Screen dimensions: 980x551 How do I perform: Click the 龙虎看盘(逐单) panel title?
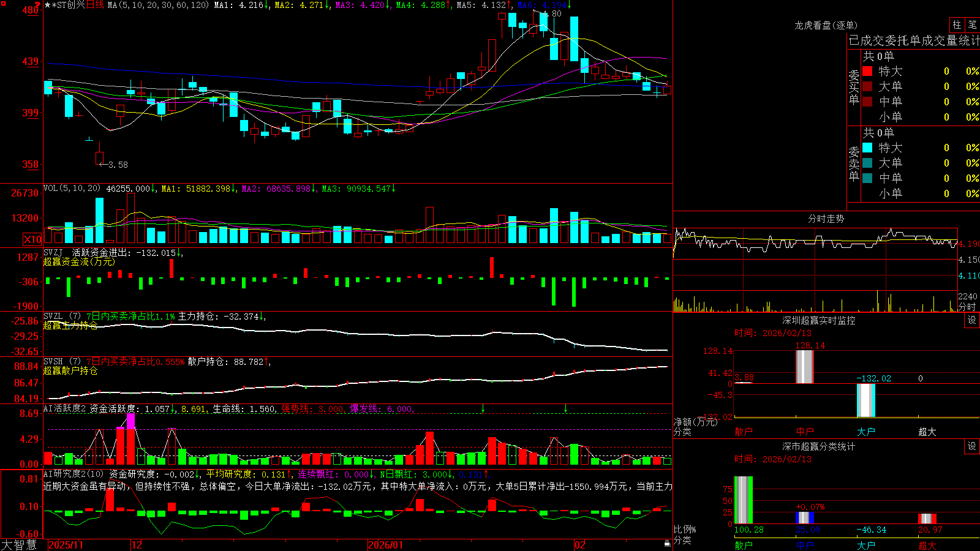[x=826, y=25]
